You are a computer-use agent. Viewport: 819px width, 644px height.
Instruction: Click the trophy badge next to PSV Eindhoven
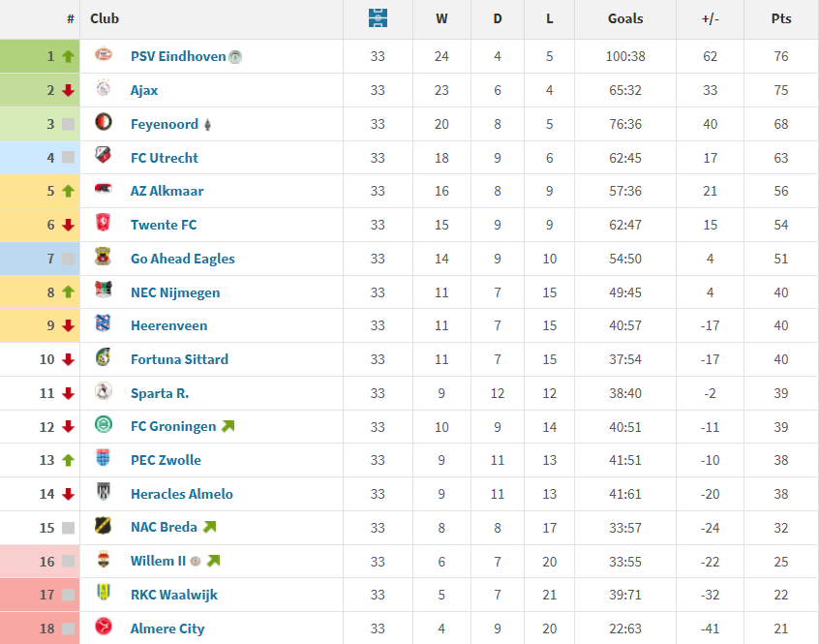[x=235, y=56]
